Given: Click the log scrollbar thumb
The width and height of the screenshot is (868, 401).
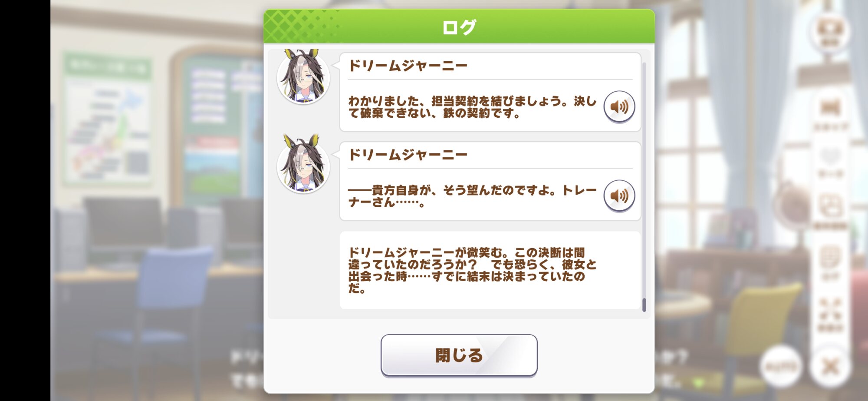Looking at the screenshot, I should tap(644, 305).
